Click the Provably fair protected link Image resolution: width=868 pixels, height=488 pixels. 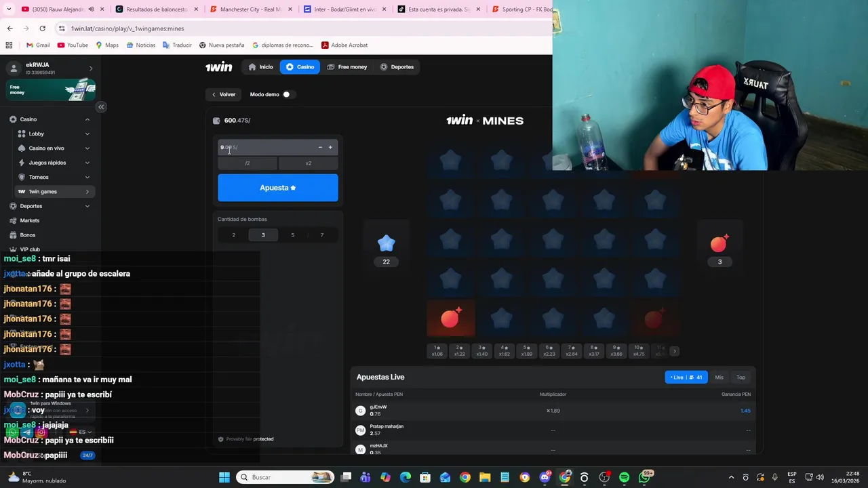245,439
